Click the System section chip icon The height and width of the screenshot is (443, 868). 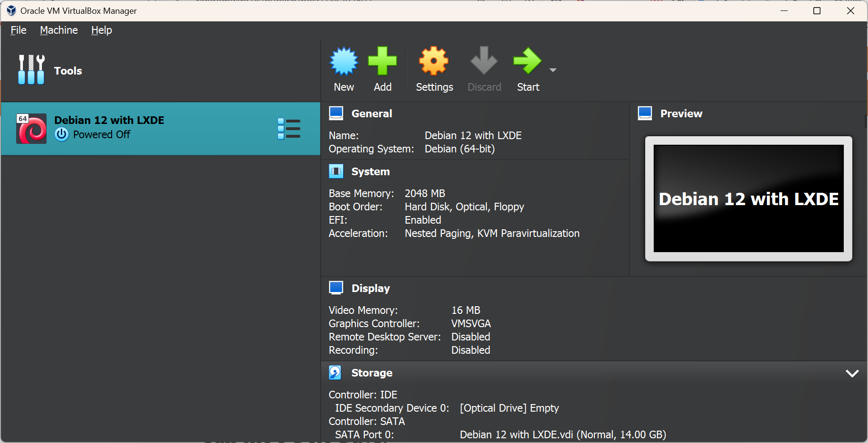click(x=336, y=171)
